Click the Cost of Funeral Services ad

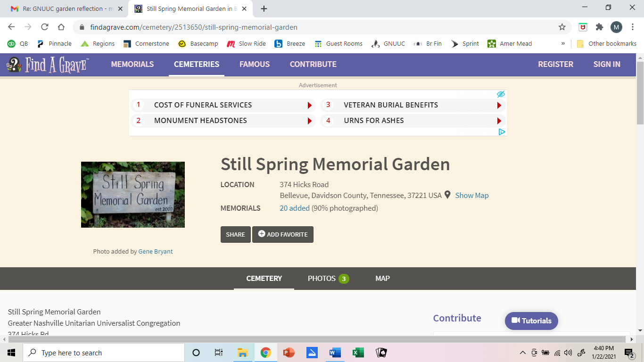(223, 105)
